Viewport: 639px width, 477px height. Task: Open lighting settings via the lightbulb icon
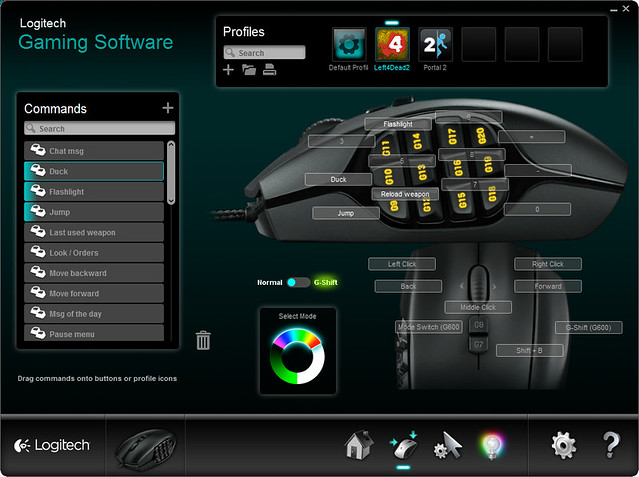click(x=491, y=446)
